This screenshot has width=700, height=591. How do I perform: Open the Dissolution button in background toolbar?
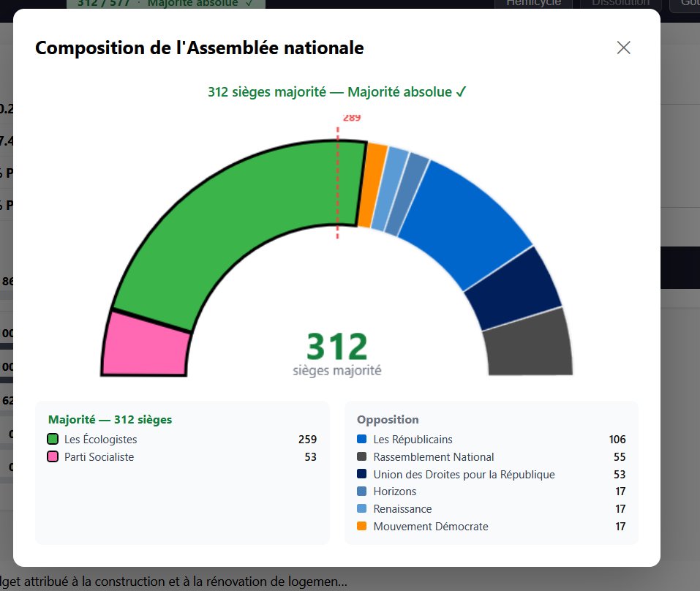click(x=620, y=4)
